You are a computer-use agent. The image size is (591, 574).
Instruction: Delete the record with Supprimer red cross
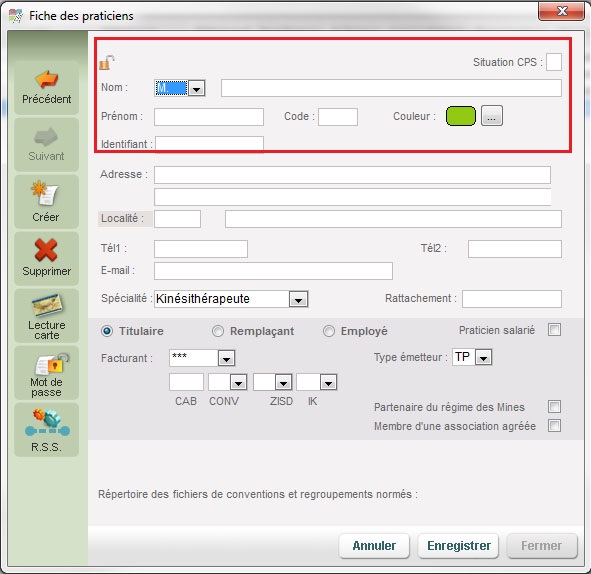coord(46,250)
